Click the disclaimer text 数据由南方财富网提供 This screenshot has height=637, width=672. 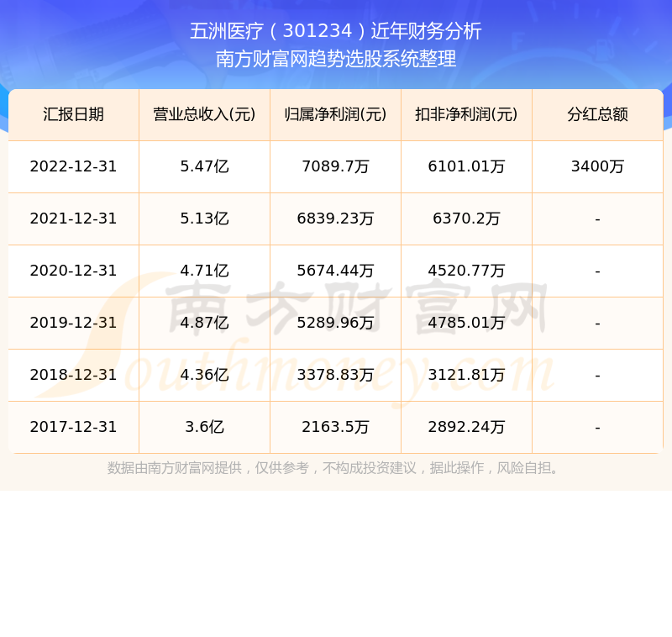(175, 468)
